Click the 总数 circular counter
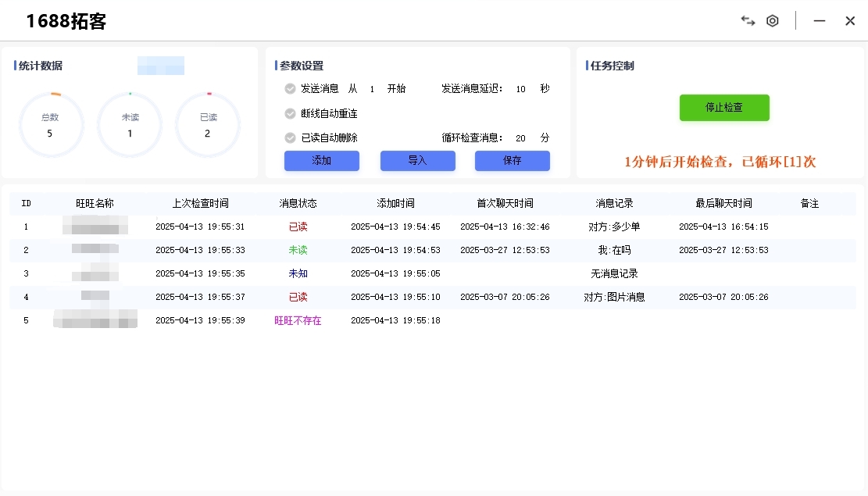Image resolution: width=868 pixels, height=496 pixels. pos(50,125)
